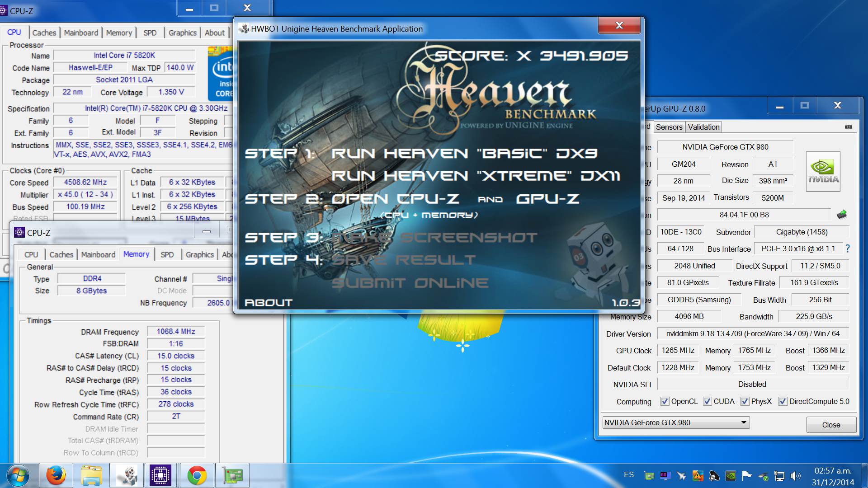Switch to GPU-Z graphics card taskbar icon
Viewport: 868px width, 488px height.
[x=232, y=475]
